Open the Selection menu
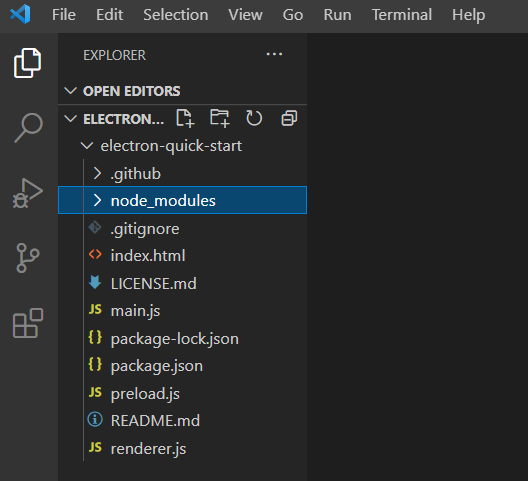528x481 pixels. [x=176, y=15]
